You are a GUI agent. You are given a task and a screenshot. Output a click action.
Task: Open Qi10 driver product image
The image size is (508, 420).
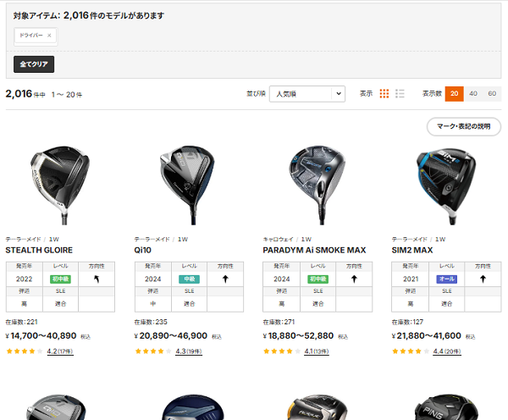coord(189,185)
